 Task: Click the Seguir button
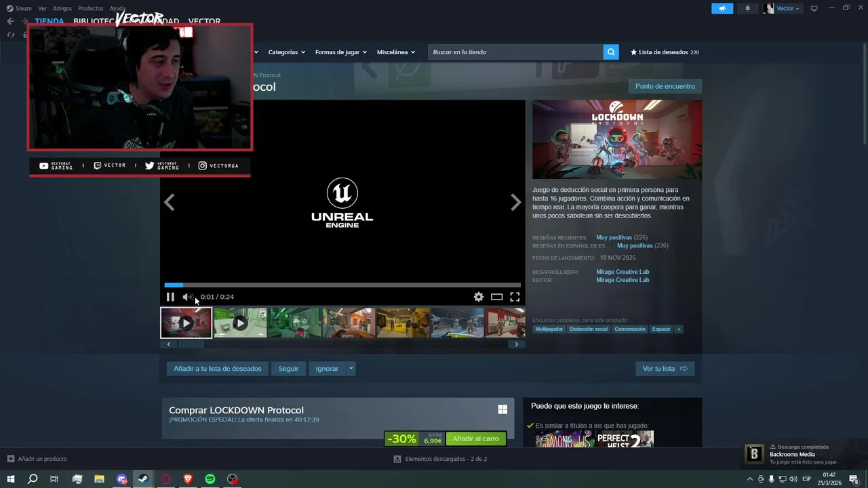[x=288, y=369]
